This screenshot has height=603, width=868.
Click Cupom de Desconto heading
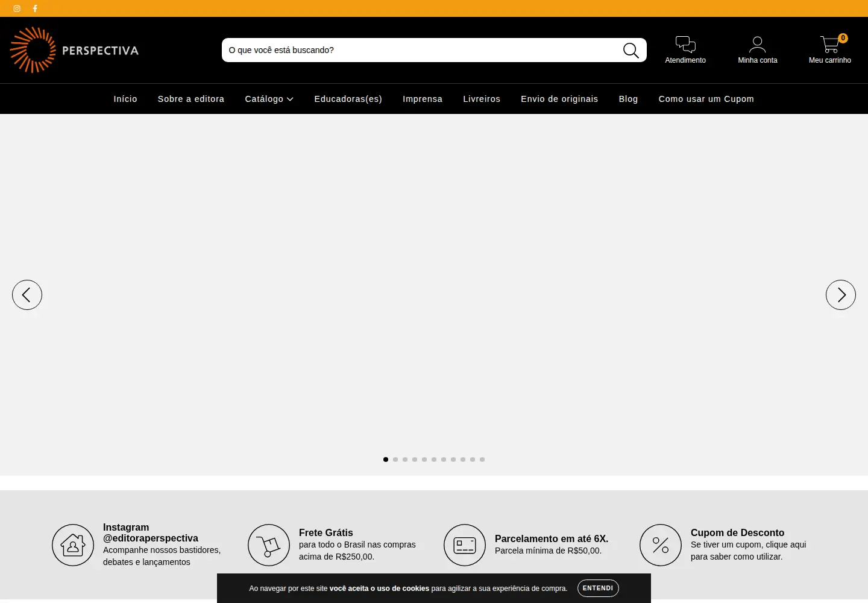click(x=738, y=533)
